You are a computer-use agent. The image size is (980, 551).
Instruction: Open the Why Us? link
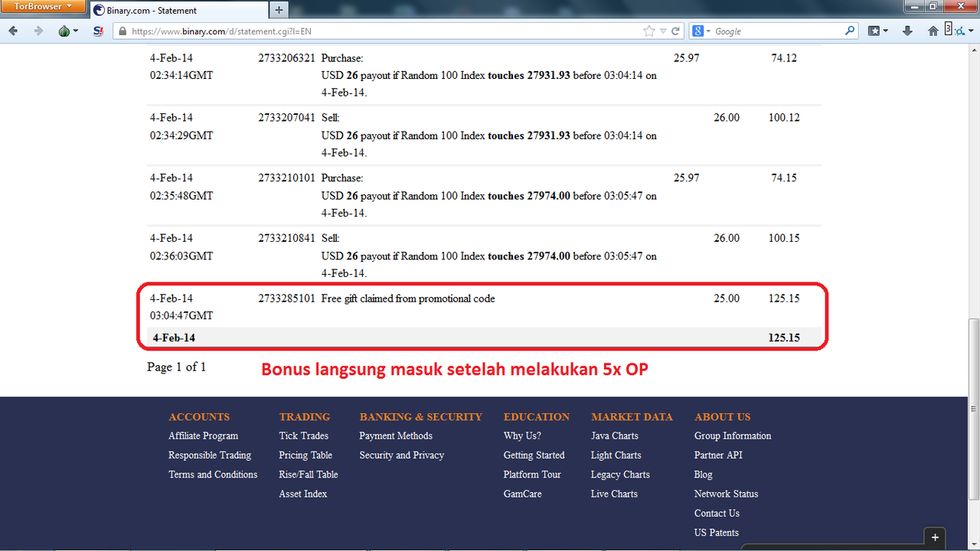click(522, 436)
